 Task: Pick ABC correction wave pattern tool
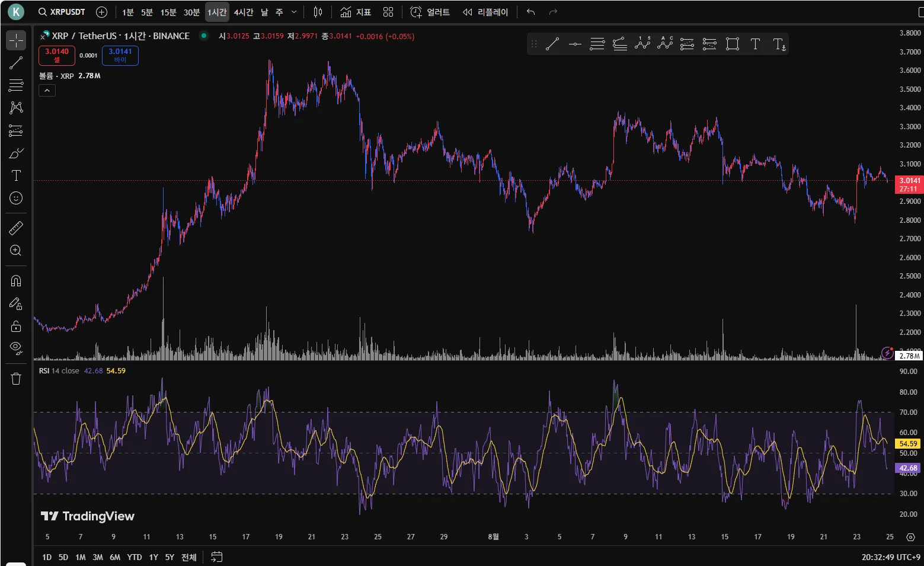[x=665, y=44]
